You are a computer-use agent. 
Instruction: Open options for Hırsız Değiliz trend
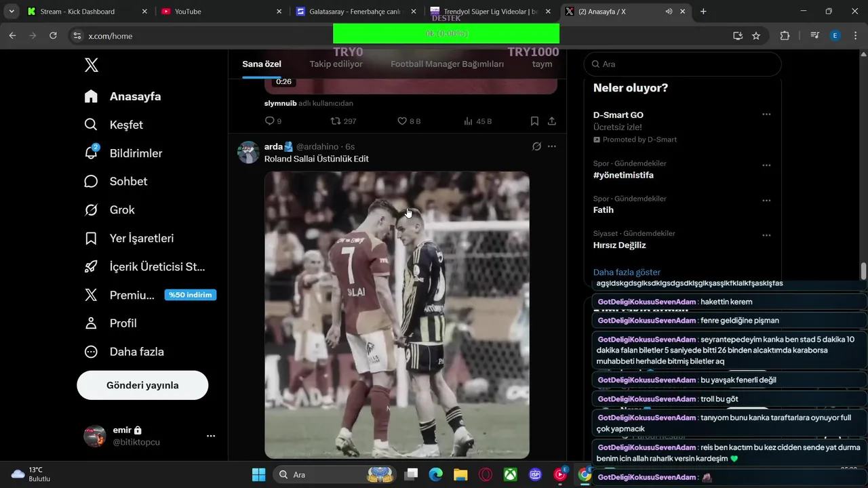766,235
